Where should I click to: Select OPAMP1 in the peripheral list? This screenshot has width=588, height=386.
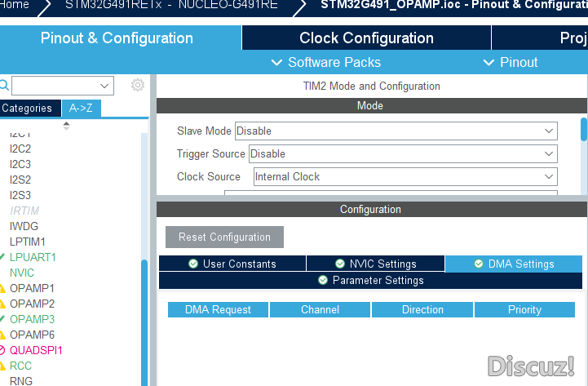pyautogui.click(x=32, y=288)
